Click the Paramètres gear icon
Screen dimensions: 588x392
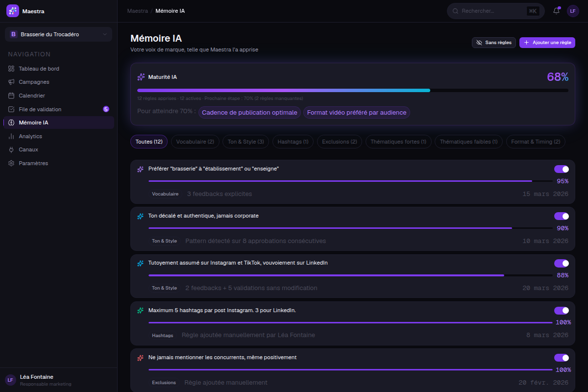coord(11,163)
